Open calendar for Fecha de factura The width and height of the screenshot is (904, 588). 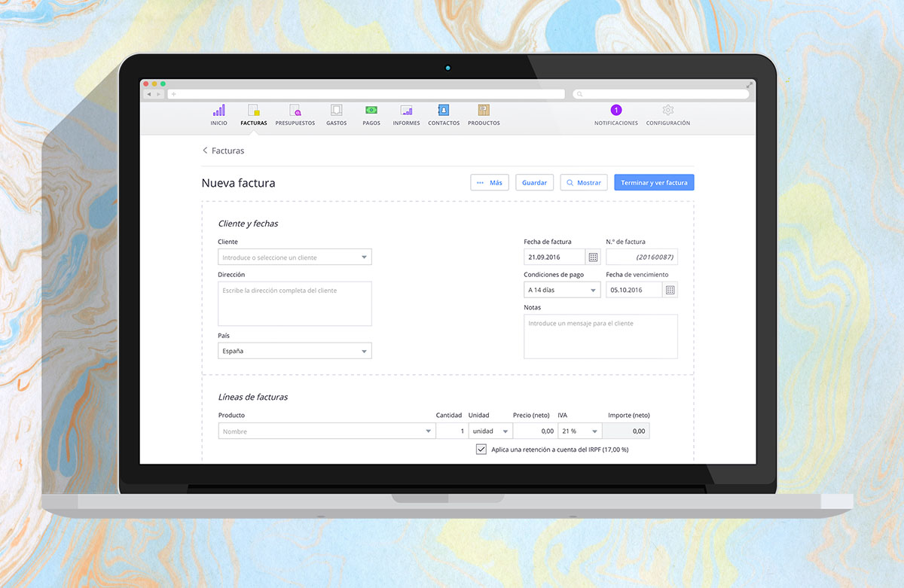[594, 257]
